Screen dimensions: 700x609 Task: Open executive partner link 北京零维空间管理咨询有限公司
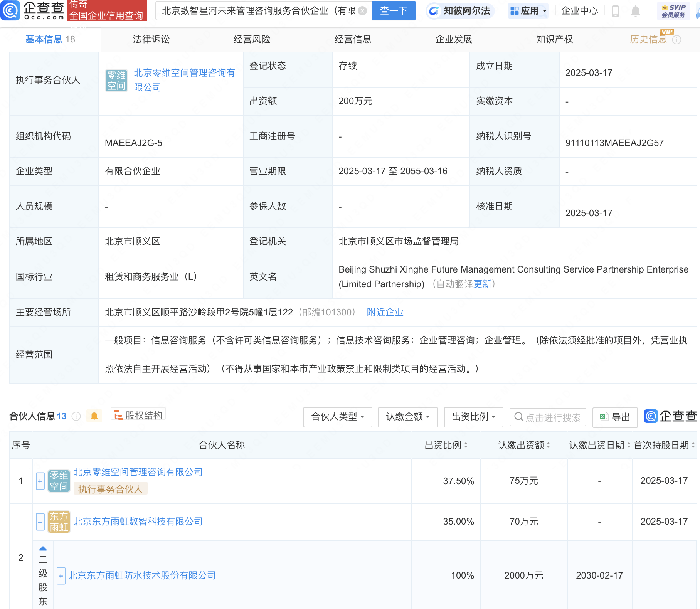pyautogui.click(x=184, y=80)
